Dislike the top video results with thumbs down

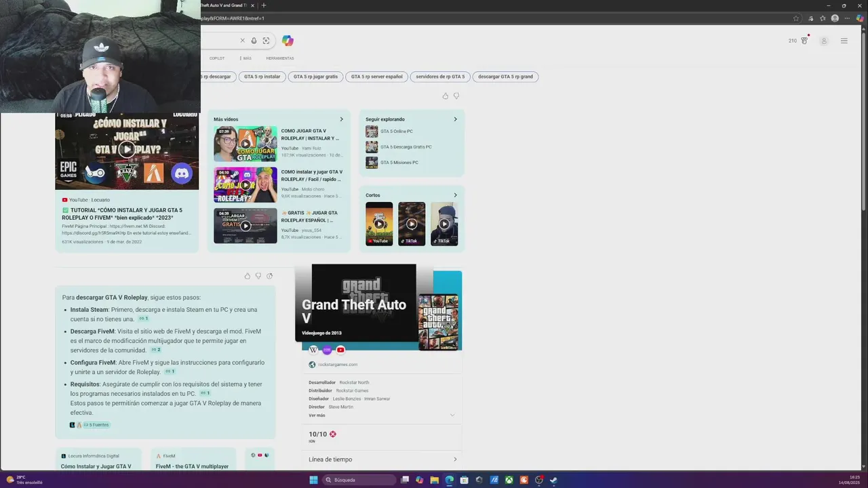456,96
